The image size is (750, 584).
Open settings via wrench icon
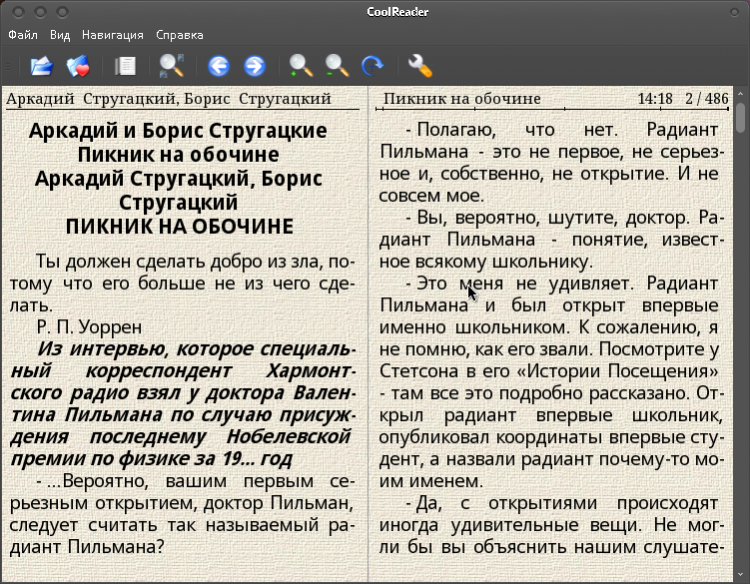coord(420,66)
